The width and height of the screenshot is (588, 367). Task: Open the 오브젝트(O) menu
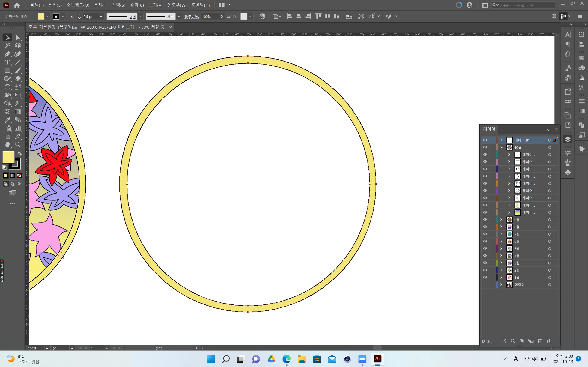pos(78,5)
